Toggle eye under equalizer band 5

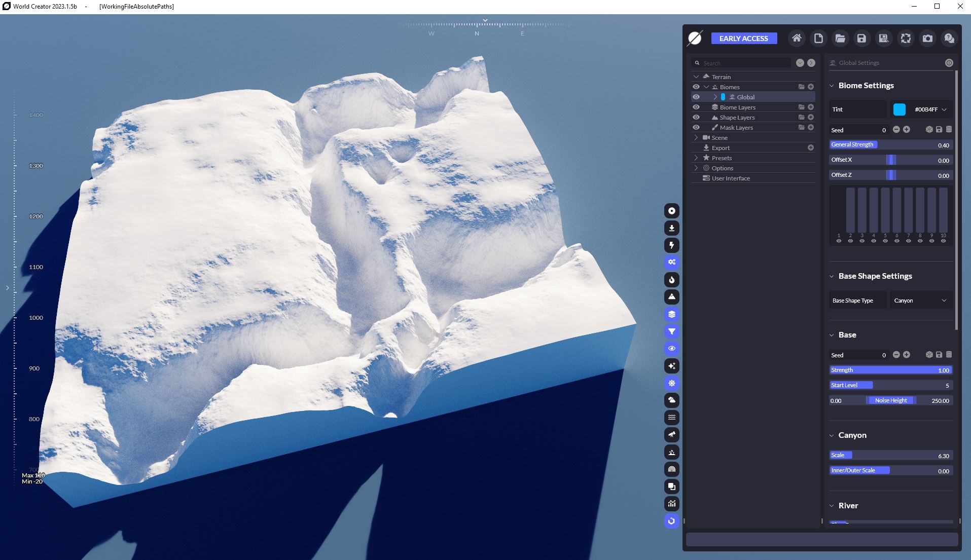coord(885,241)
